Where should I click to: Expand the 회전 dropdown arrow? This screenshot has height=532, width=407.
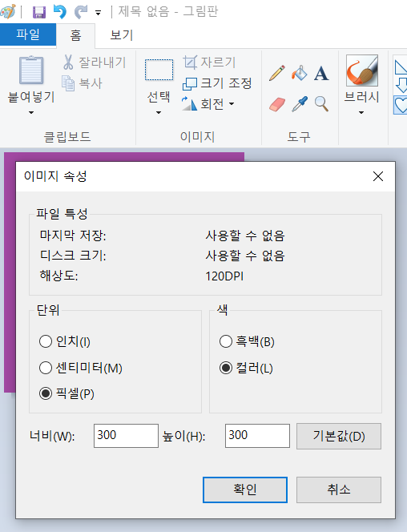click(x=232, y=103)
